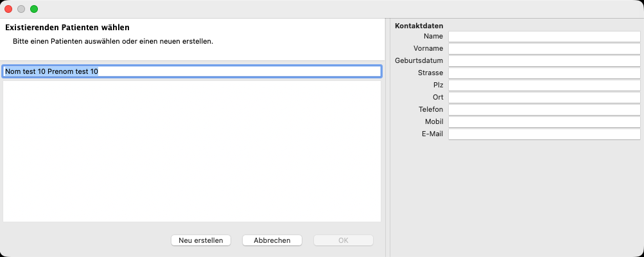This screenshot has width=644, height=257.
Task: Click the Geburtsdatum text box
Action: pos(544,61)
